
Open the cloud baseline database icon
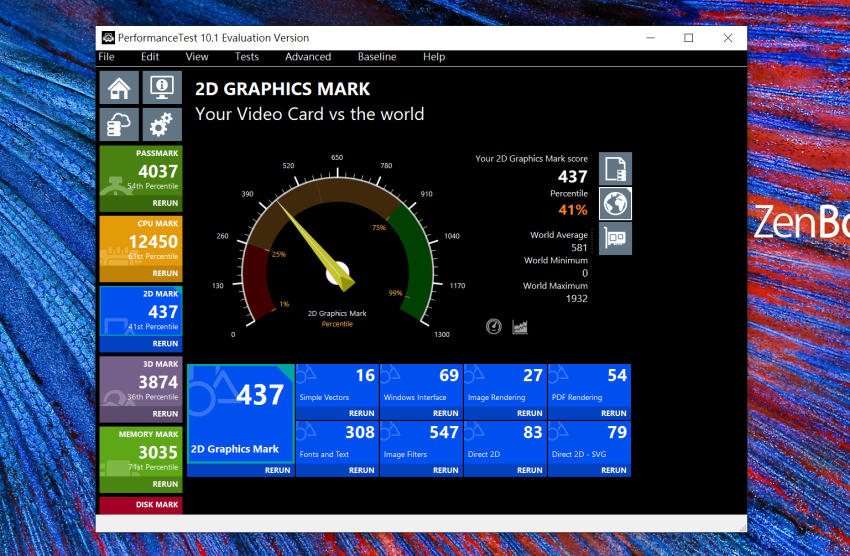coord(119,124)
